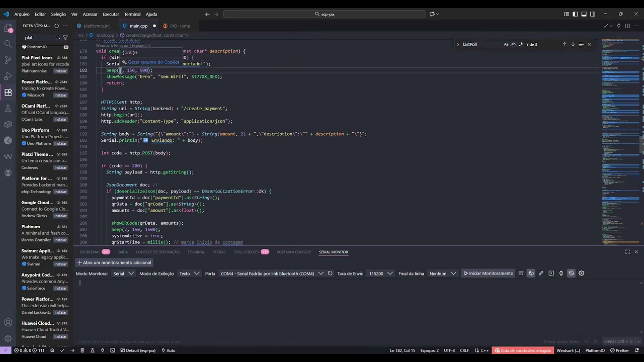The width and height of the screenshot is (644, 362).
Task: Open the Accounts icon in activity bar
Action: point(8,323)
